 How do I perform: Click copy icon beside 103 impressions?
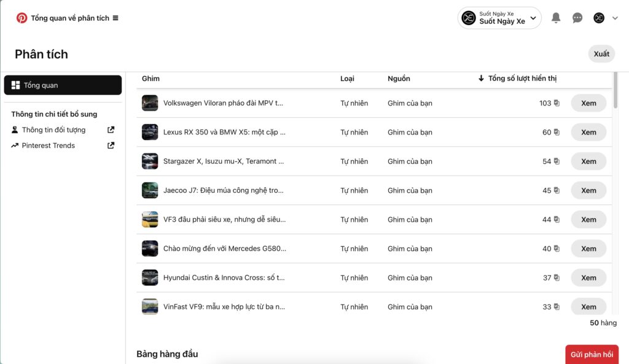[x=557, y=103]
